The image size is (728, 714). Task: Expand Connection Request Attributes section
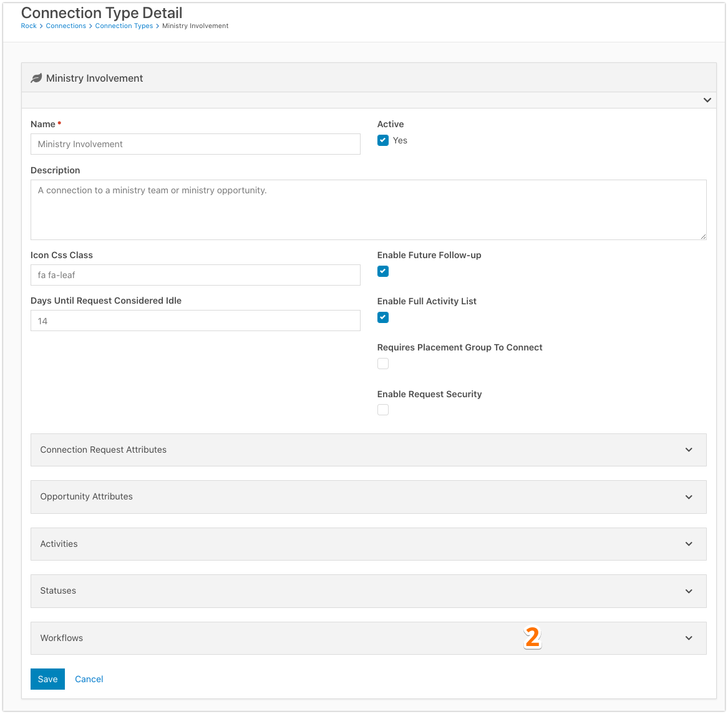[x=368, y=450]
